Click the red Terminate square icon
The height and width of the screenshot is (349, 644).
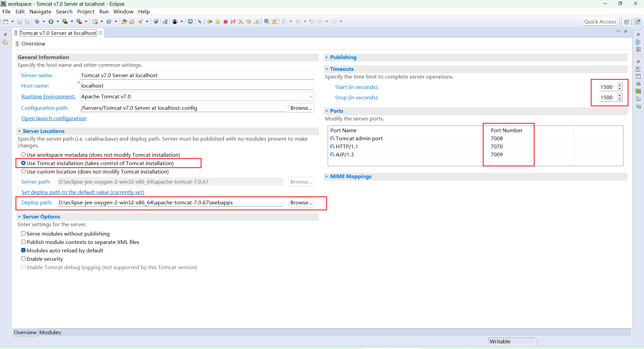[225, 21]
